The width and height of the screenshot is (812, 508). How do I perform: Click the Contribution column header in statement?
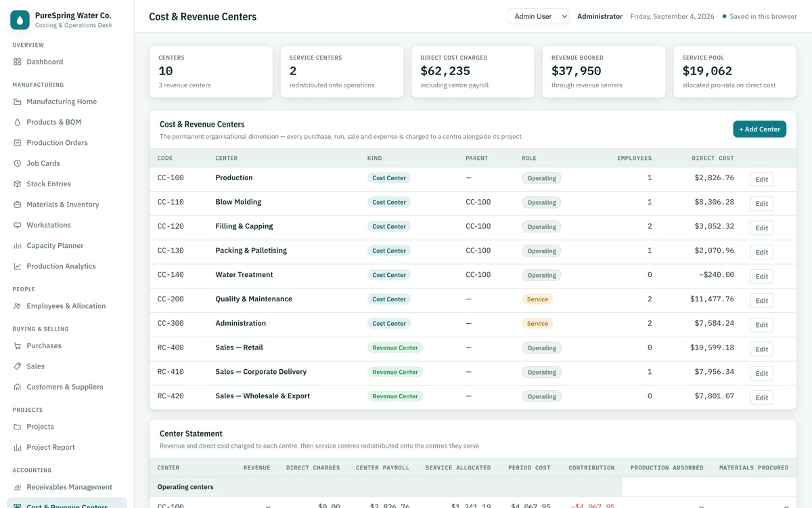[591, 468]
